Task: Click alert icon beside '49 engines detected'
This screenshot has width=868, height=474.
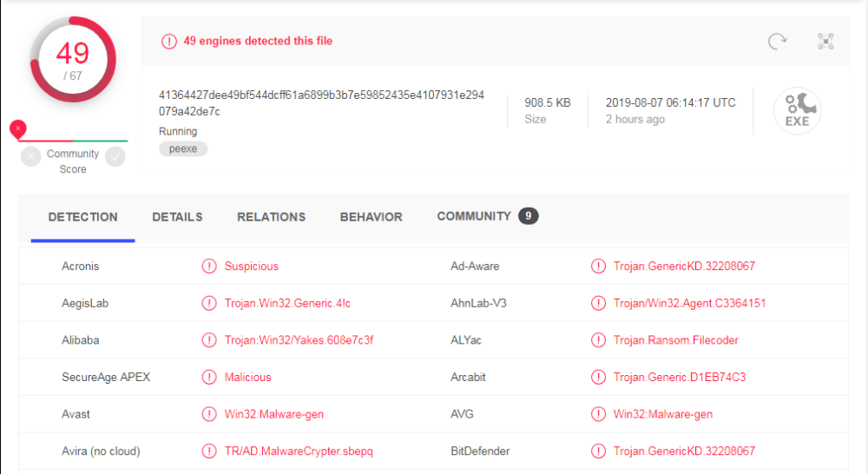Action: click(x=169, y=42)
